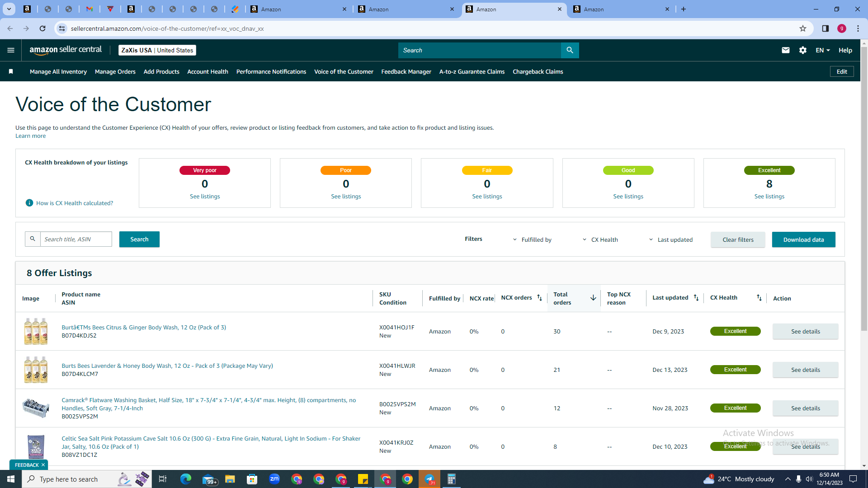This screenshot has height=488, width=868.
Task: Reload the page with browser refresh icon
Action: 42,28
